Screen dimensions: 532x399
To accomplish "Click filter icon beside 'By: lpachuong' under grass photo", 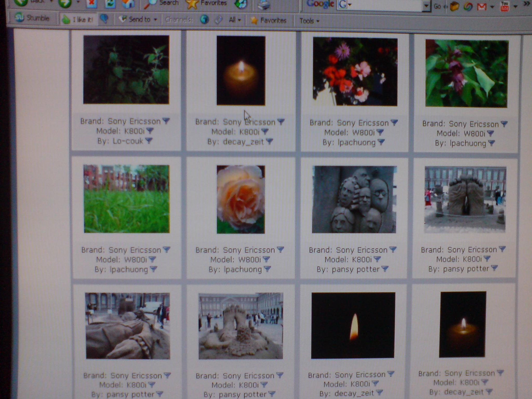I will pyautogui.click(x=154, y=269).
